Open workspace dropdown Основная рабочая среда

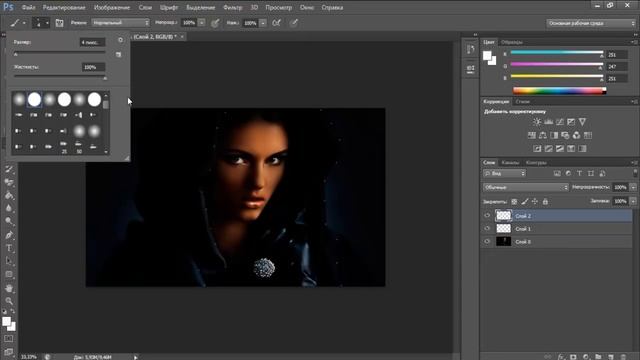(591, 23)
